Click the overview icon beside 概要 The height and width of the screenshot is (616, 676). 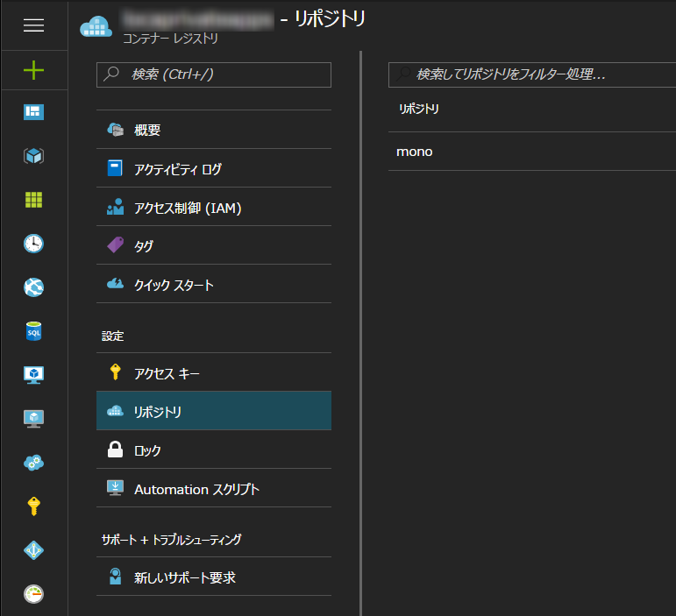point(115,129)
